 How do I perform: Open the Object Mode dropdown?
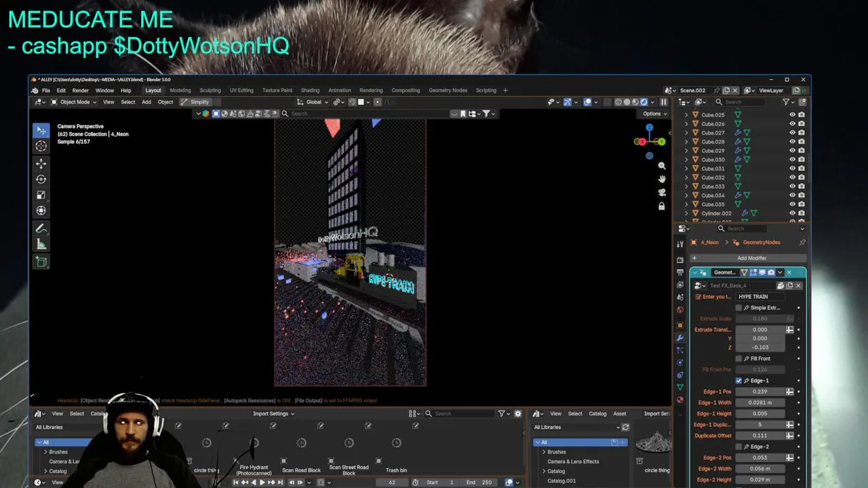pos(74,102)
